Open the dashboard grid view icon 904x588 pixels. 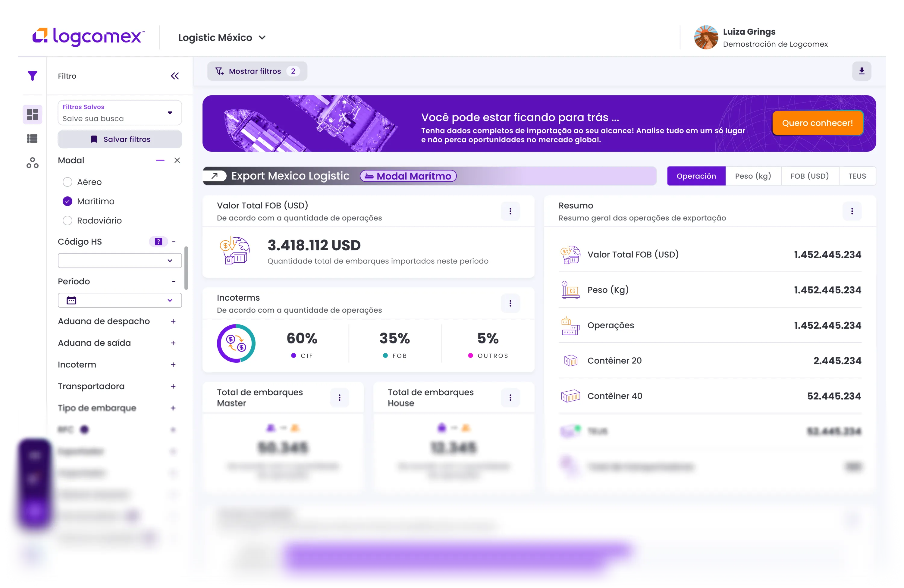coord(33,114)
